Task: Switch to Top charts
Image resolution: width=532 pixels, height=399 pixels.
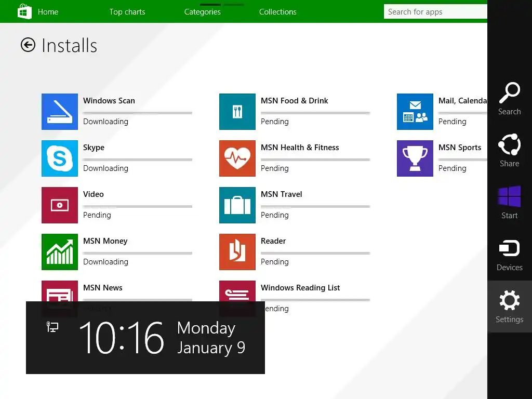Action: click(x=127, y=12)
